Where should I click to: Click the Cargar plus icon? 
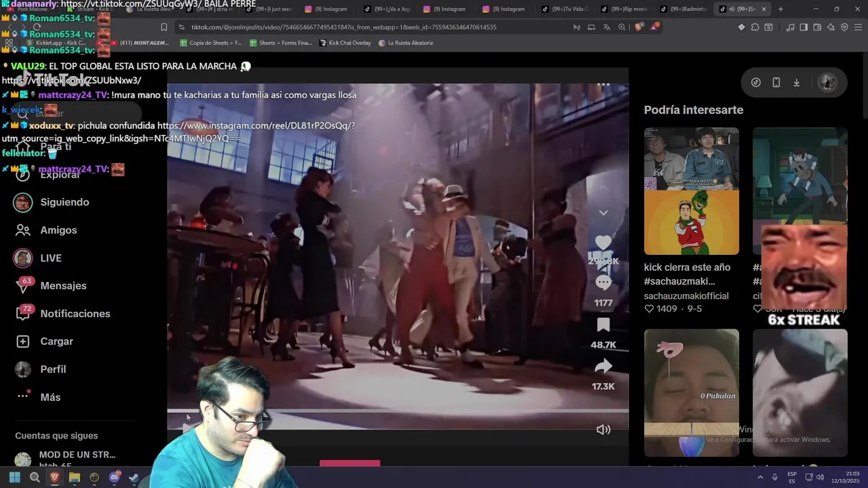[x=23, y=342]
